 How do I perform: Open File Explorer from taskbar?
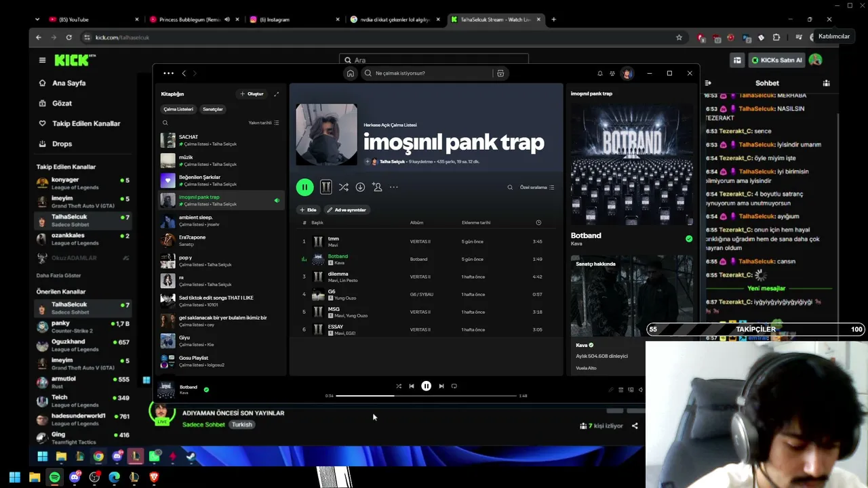[34, 478]
